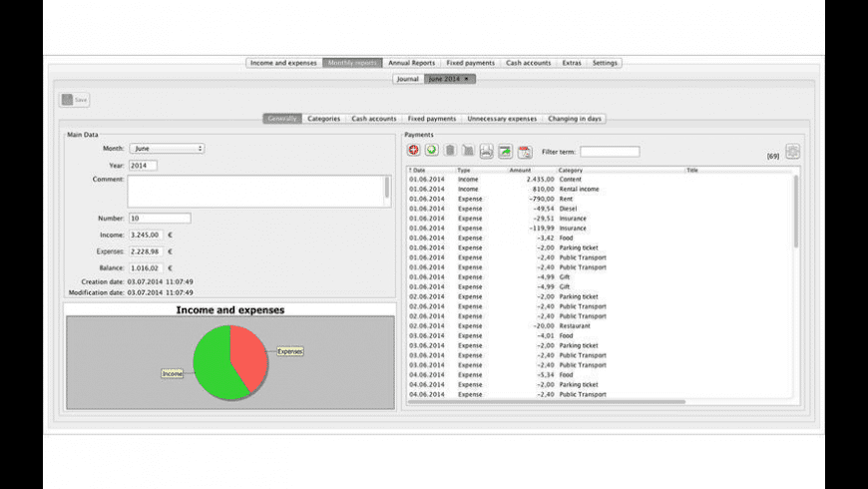The height and width of the screenshot is (489, 868).
Task: Sort payments by Amount column header
Action: point(532,170)
